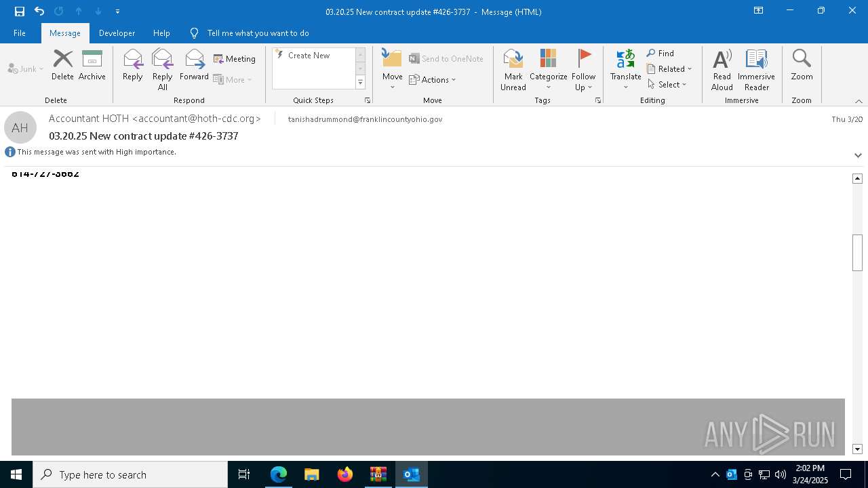
Task: Delete the email message
Action: point(62,65)
